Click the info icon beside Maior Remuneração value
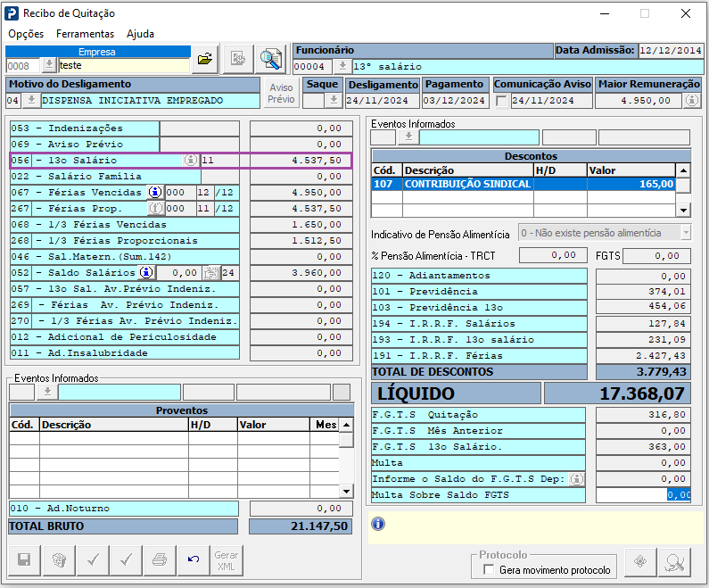Image resolution: width=709 pixels, height=588 pixels. pos(691,101)
